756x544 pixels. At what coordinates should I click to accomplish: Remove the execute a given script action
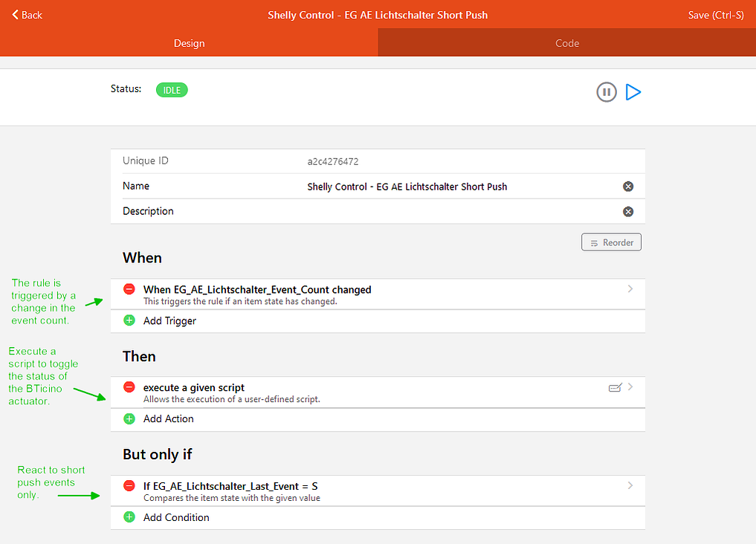(129, 387)
